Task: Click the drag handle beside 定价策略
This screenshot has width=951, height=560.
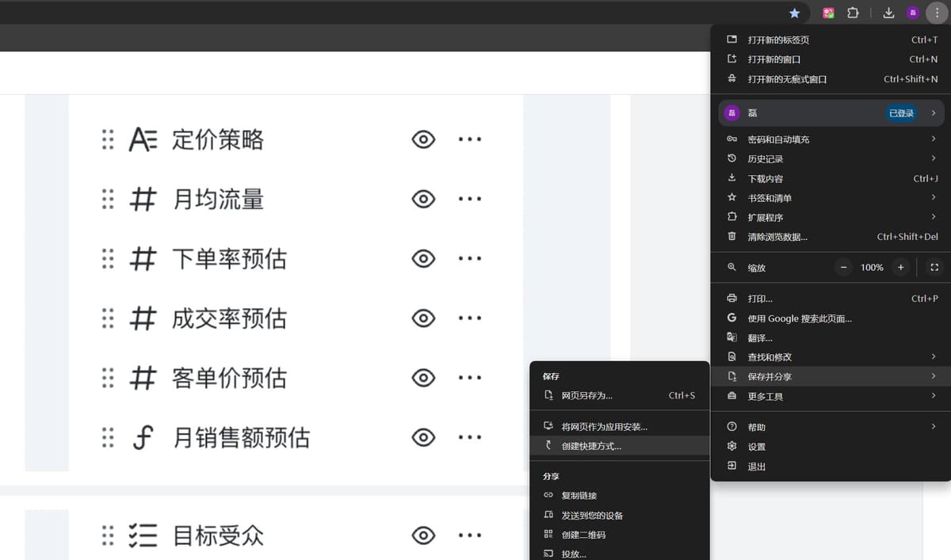Action: [108, 140]
